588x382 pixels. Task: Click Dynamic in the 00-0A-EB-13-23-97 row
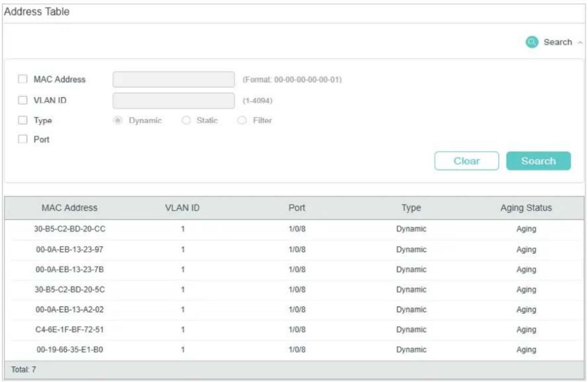click(412, 250)
